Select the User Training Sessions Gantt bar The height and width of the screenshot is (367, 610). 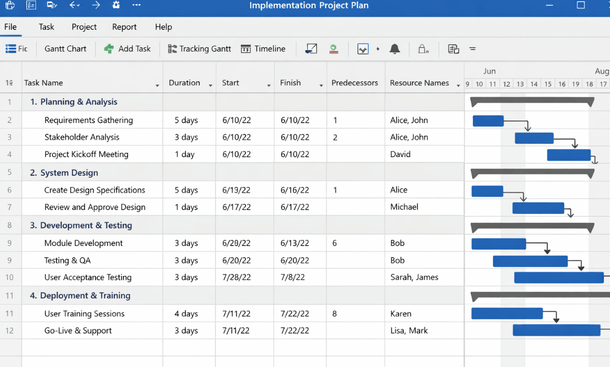(507, 313)
